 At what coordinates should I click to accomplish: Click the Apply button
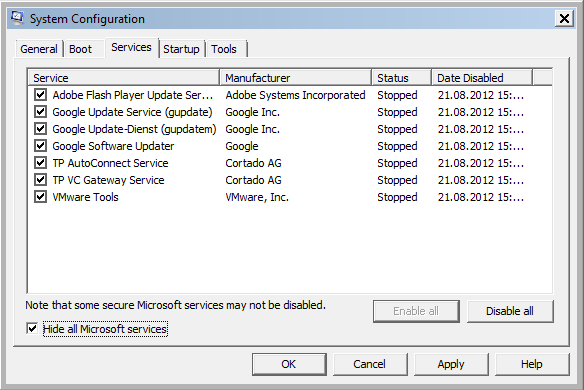coord(451,364)
